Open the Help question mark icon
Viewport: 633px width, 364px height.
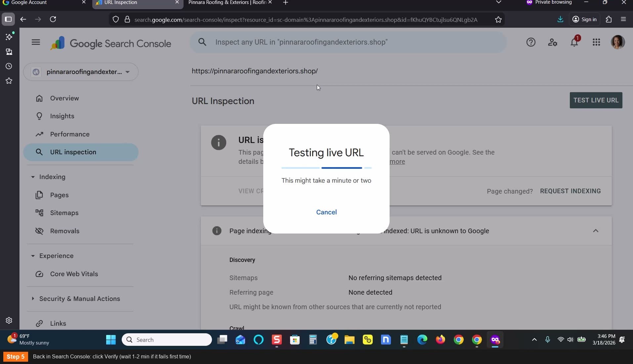tap(531, 42)
